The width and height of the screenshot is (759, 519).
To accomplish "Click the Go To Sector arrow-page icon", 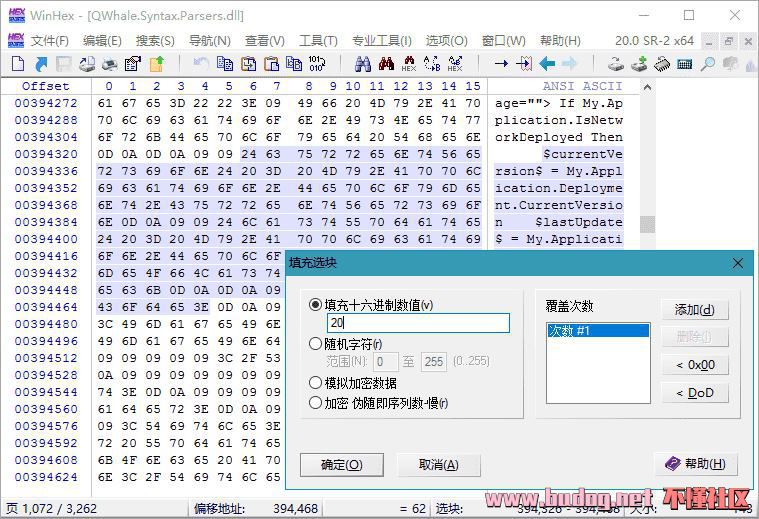I will click(x=524, y=63).
